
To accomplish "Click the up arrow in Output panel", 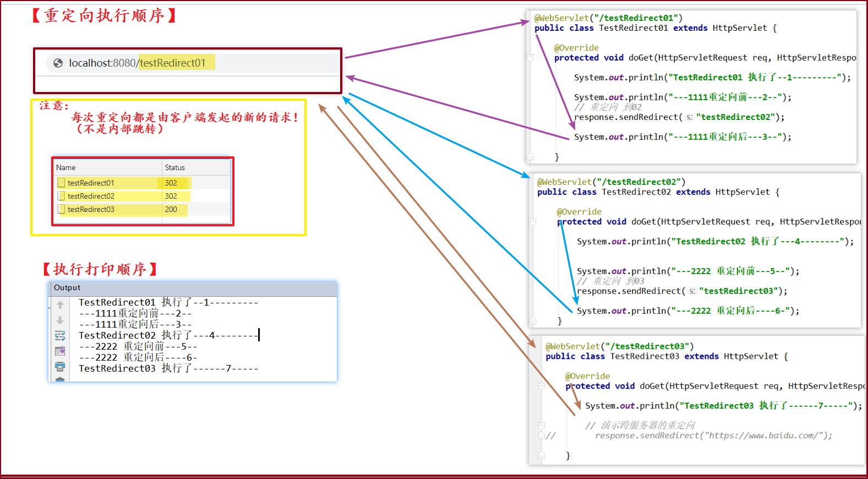I will [x=60, y=305].
